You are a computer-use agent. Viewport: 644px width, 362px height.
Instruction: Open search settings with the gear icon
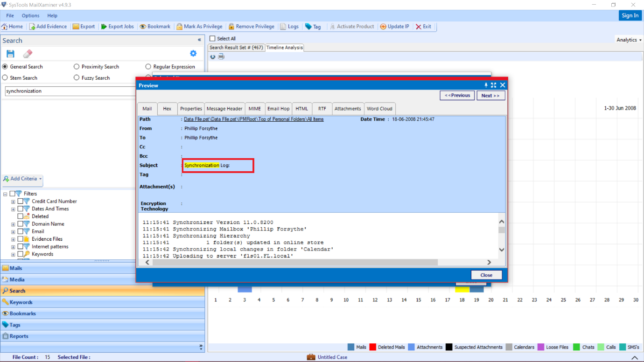pyautogui.click(x=193, y=53)
